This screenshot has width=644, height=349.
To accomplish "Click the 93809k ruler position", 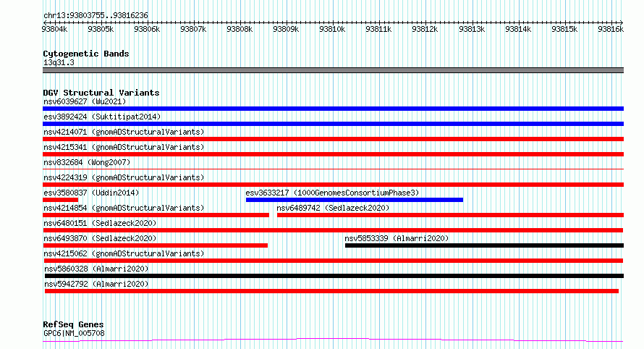I will pos(286,29).
